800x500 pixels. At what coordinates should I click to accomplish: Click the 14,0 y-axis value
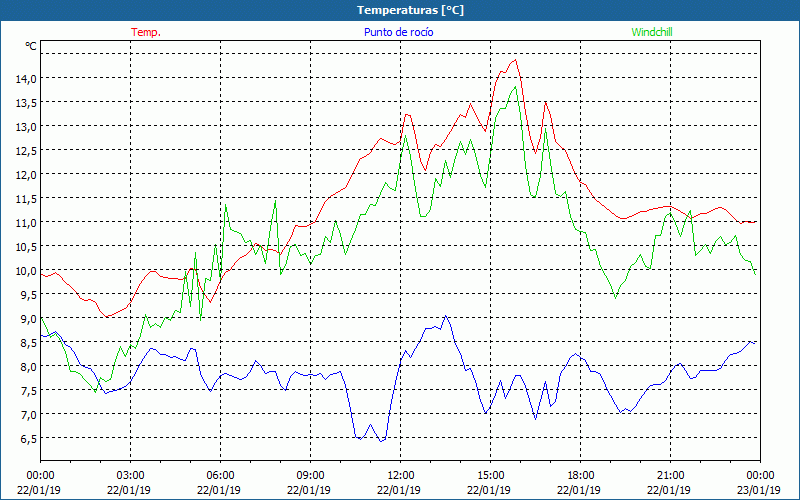pos(26,79)
